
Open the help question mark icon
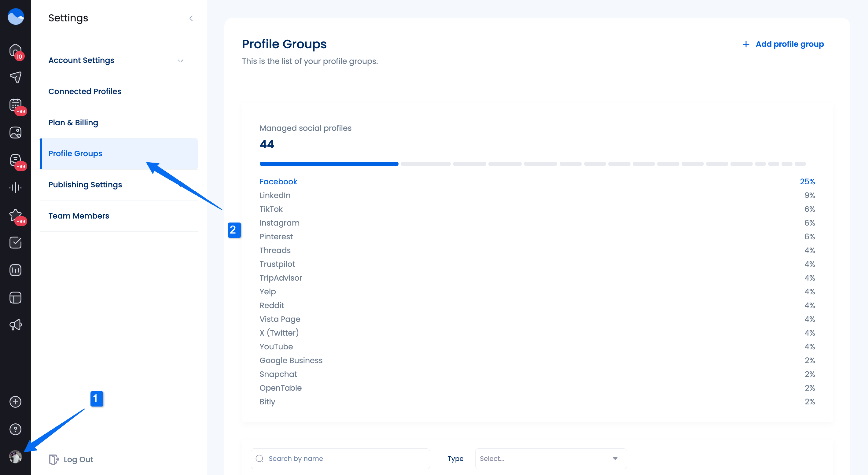[x=16, y=429]
